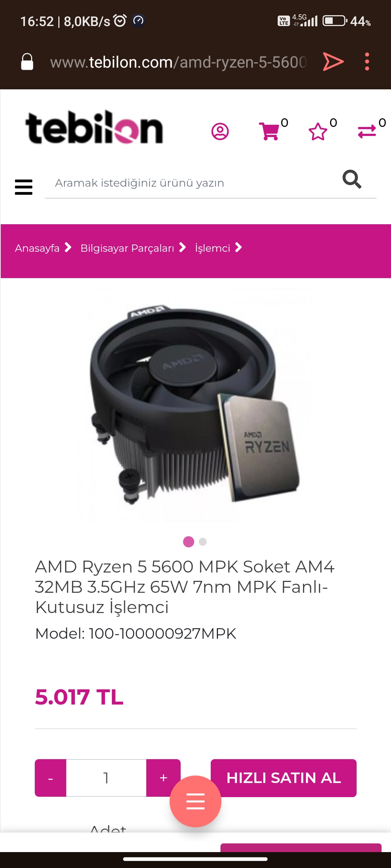
Task: Tap the floating coral menu button
Action: point(195,801)
